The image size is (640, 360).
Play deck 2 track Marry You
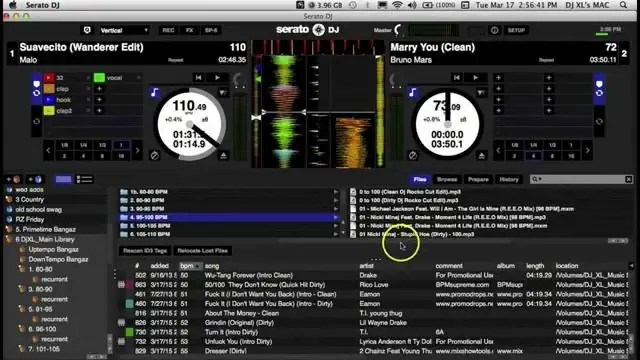click(x=476, y=78)
